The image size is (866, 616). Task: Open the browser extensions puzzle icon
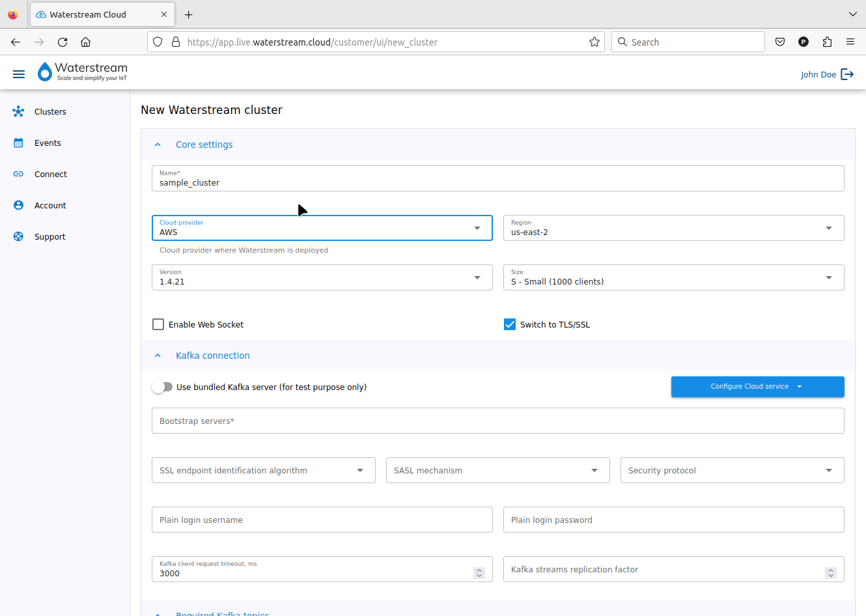coord(827,42)
